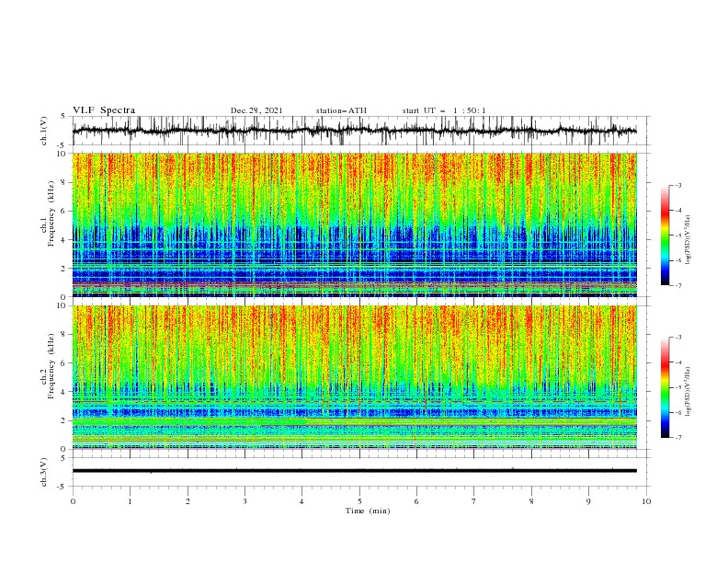Click the '-3' label on upper colorbar
Image resolution: width=728 pixels, height=563 pixels.
pos(677,185)
